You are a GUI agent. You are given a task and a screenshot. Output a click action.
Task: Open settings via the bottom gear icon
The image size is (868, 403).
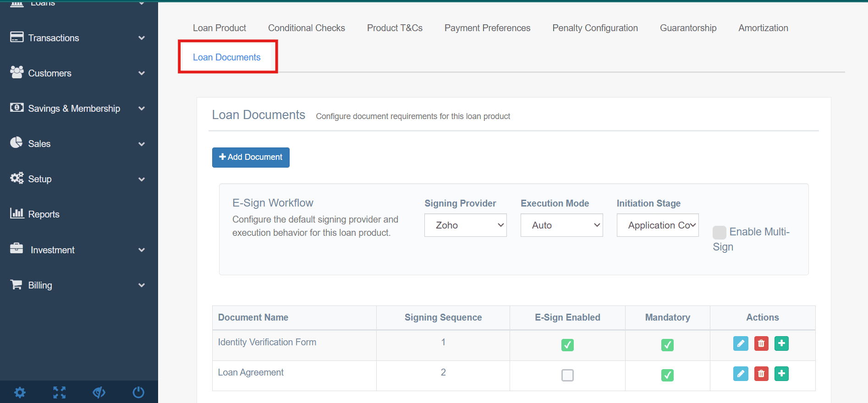point(20,392)
